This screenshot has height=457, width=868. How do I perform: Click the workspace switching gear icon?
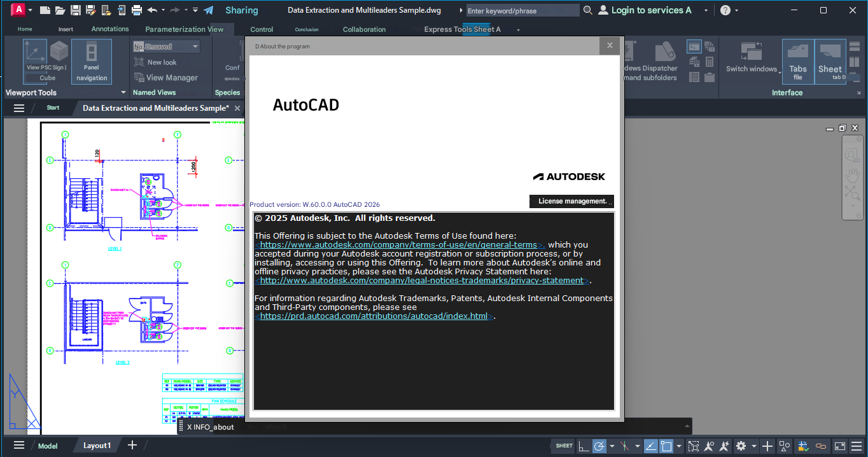coord(741,446)
